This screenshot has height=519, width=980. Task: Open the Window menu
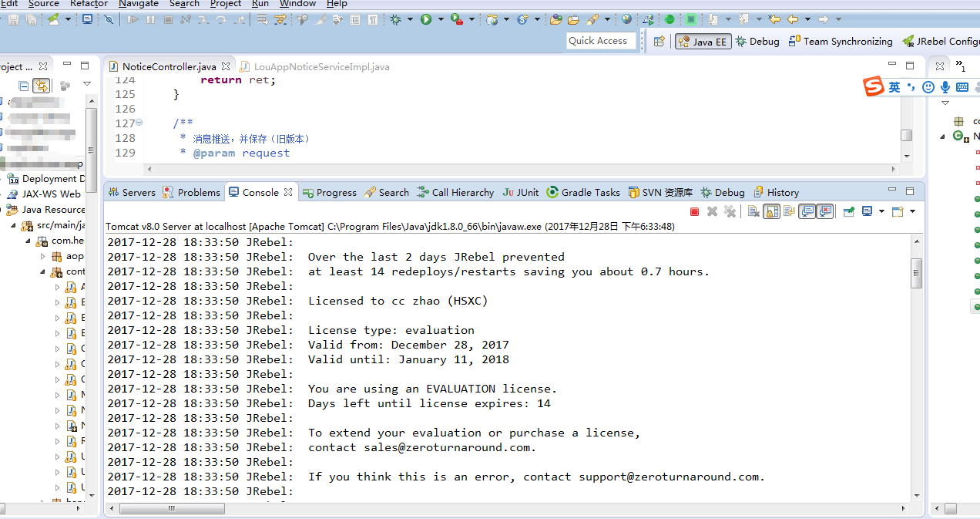tap(297, 4)
